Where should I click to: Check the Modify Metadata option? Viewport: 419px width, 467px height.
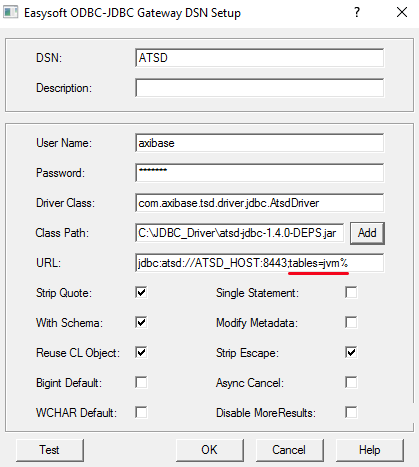351,323
